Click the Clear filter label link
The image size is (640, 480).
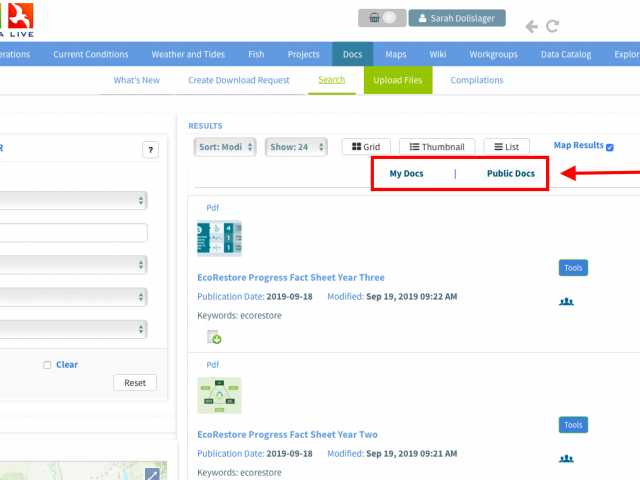pyautogui.click(x=67, y=364)
